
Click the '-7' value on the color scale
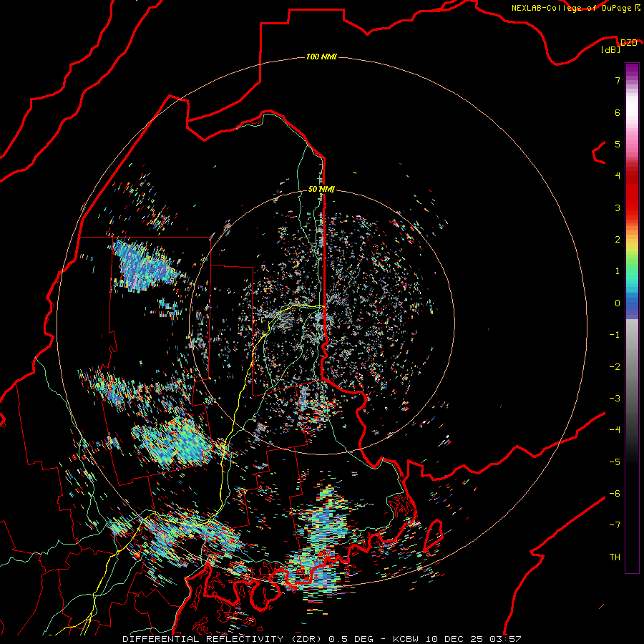[615, 525]
